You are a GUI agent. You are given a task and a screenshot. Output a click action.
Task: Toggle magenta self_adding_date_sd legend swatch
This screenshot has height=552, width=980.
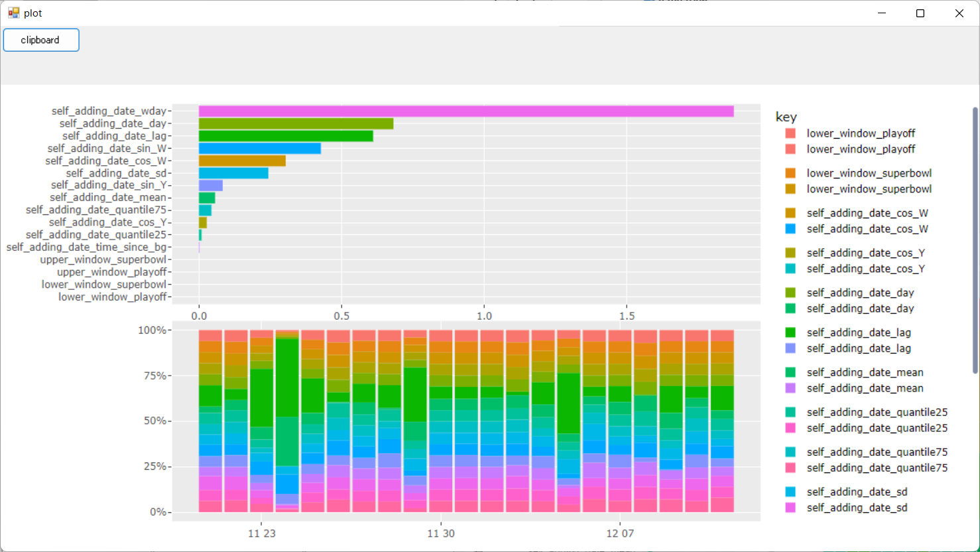[790, 508]
